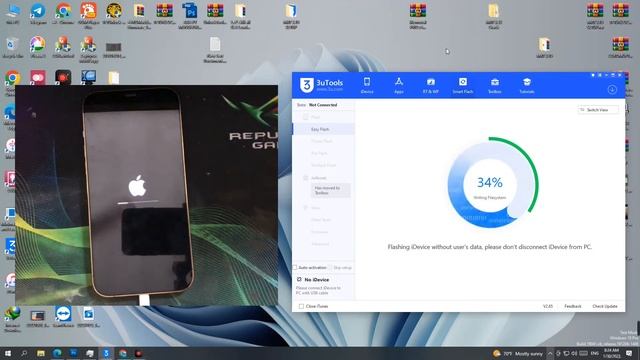Viewport: 640px width, 360px height.
Task: Select Easy Flash in sidebar
Action: [324, 129]
